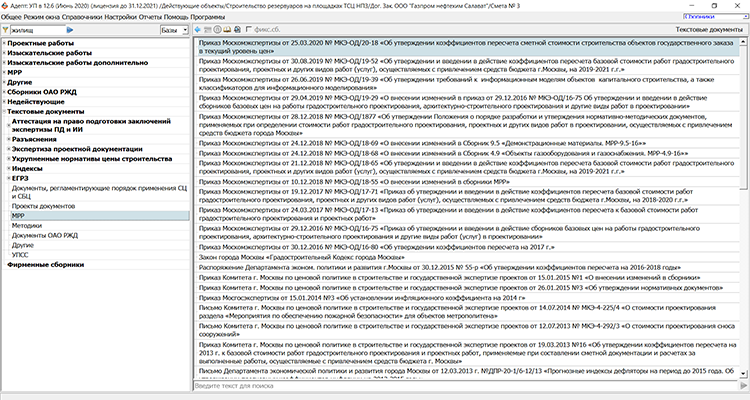
Task: Open the 'Сборники' dropdown at top right
Action: (x=714, y=17)
